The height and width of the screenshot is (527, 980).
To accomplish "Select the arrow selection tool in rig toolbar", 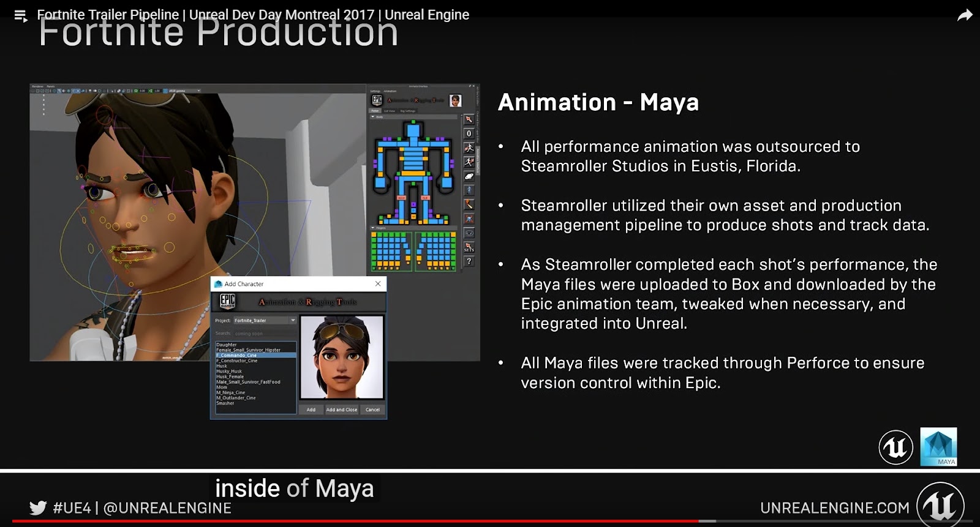I will [x=469, y=119].
